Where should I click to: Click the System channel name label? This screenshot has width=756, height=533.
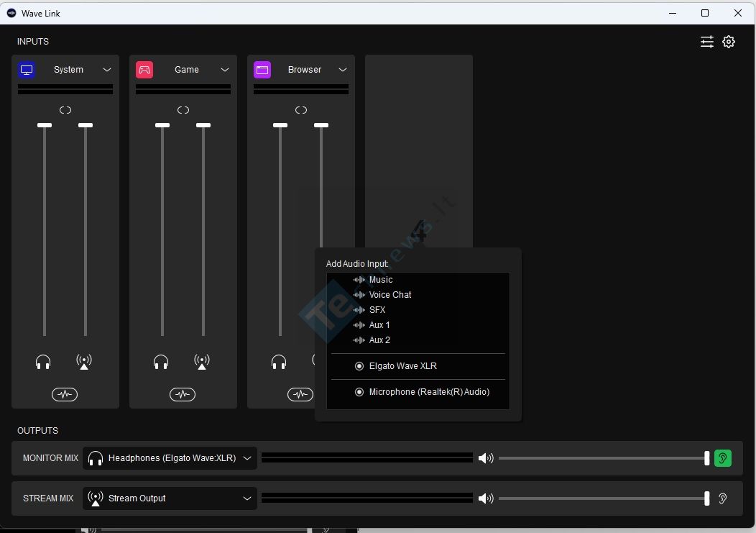coord(68,70)
